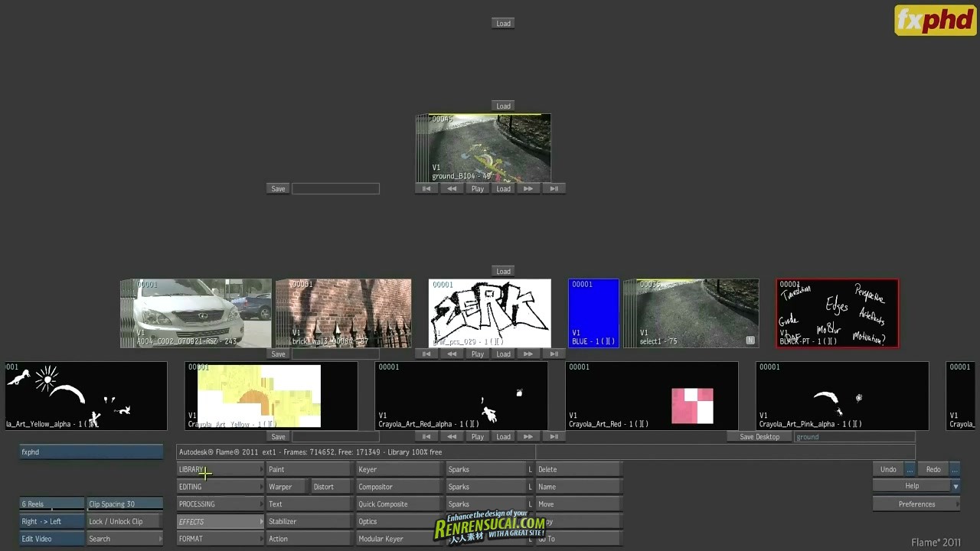Fast-forward the ground_B104 reel
This screenshot has height=551, width=980.
coord(528,188)
